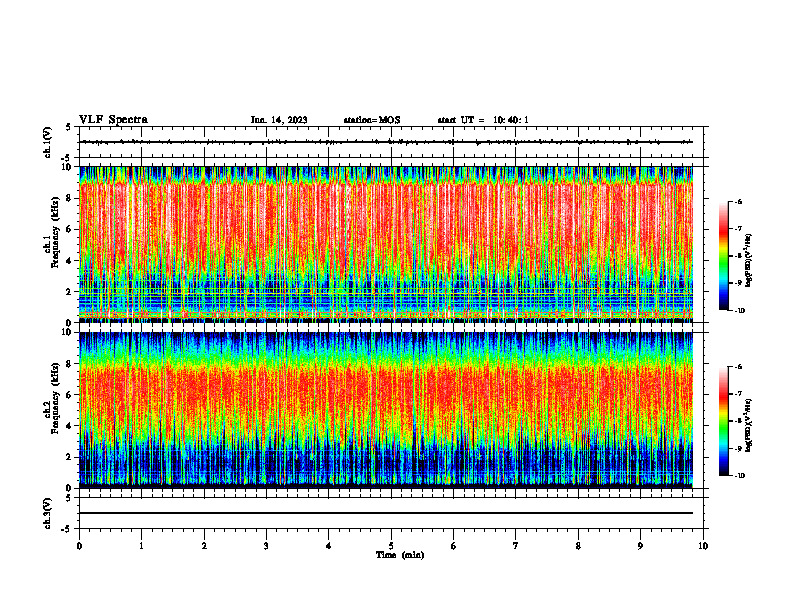792x612 pixels.
Task: Click inside the ch.2 spectrogram panel
Action: 386,410
